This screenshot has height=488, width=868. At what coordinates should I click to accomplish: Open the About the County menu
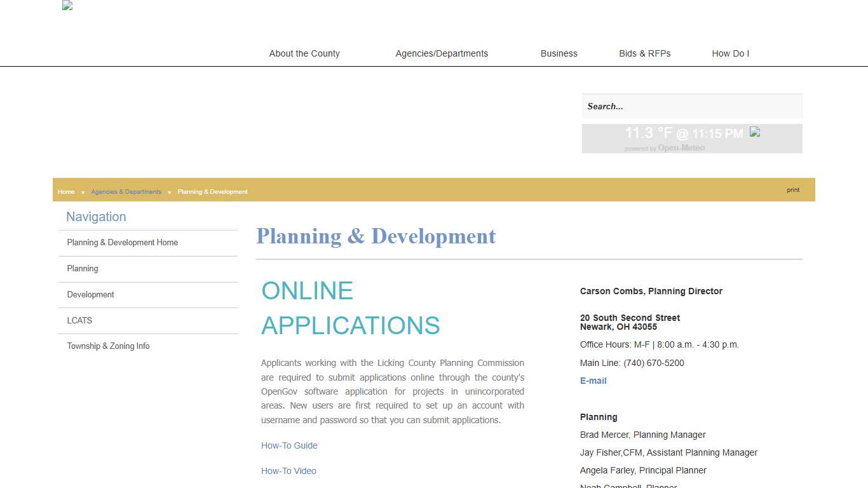coord(304,53)
